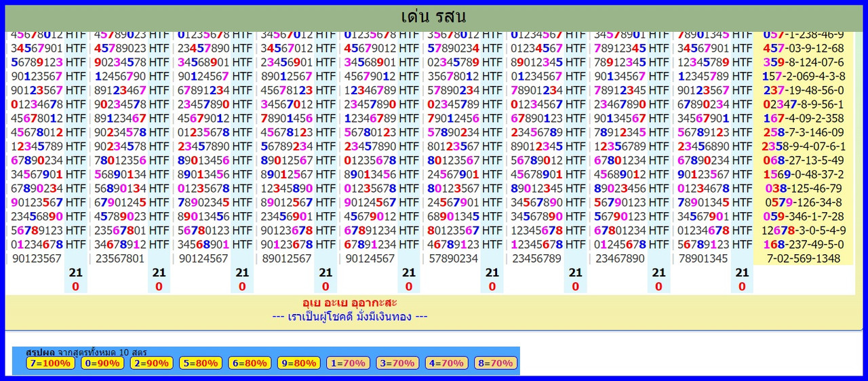The width and height of the screenshot is (868, 381).
Task: Click the formula cell 12345890
Action: pyautogui.click(x=286, y=188)
